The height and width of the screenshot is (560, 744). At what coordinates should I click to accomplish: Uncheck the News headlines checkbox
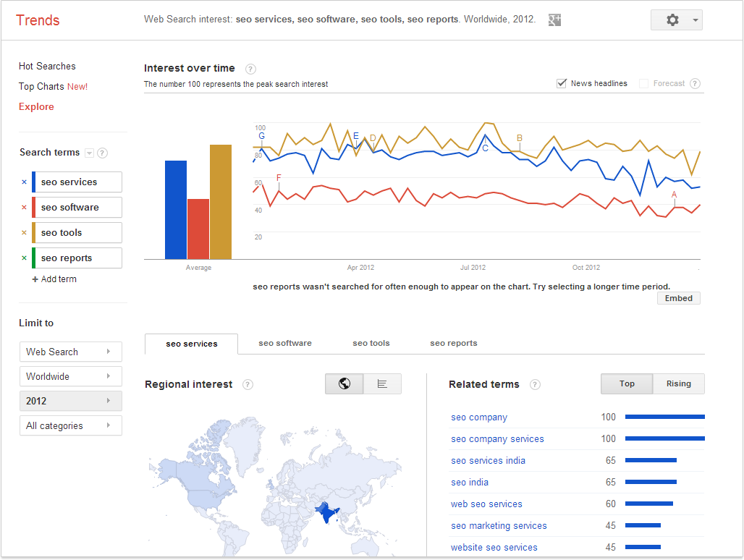pyautogui.click(x=562, y=83)
